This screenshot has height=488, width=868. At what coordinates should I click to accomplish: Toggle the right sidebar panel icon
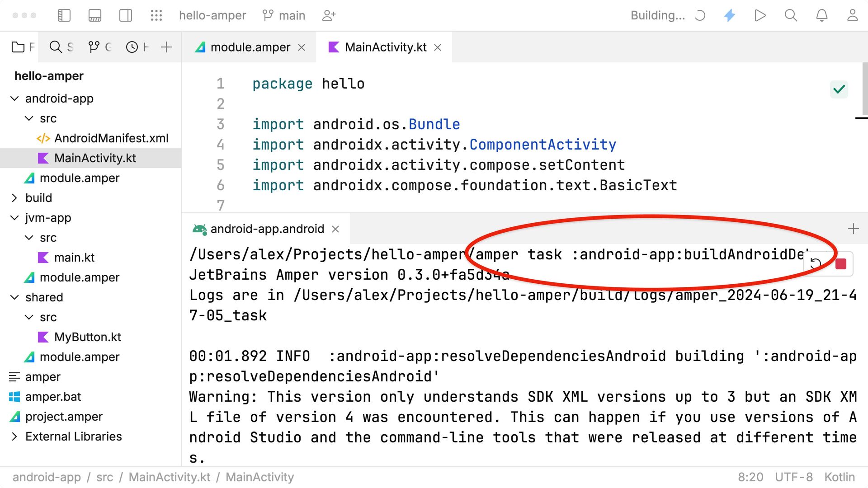point(126,15)
